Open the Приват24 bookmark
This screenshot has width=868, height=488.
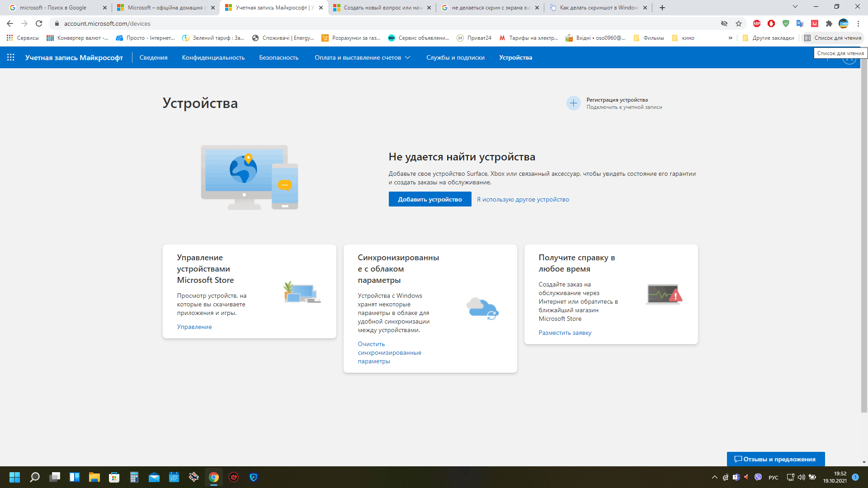pyautogui.click(x=474, y=38)
